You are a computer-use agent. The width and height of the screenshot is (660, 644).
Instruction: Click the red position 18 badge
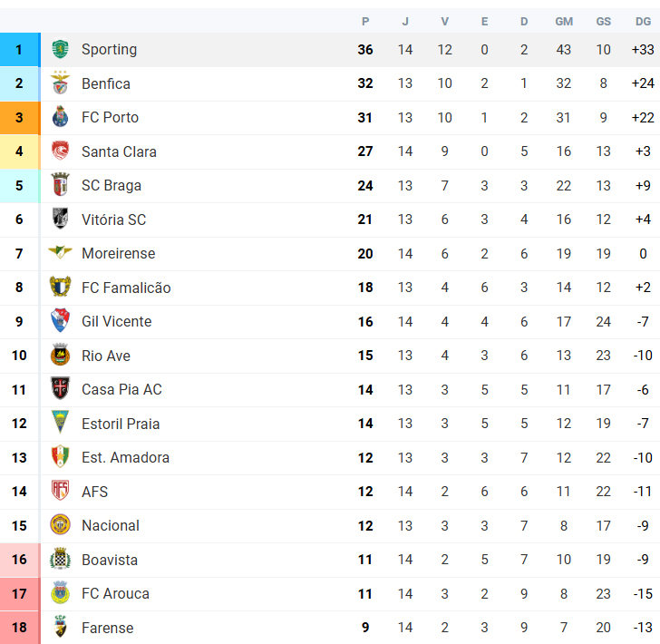coord(20,628)
